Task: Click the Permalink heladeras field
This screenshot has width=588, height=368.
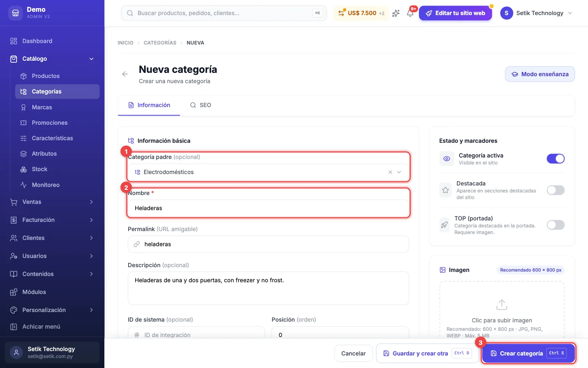Action: 268,244
